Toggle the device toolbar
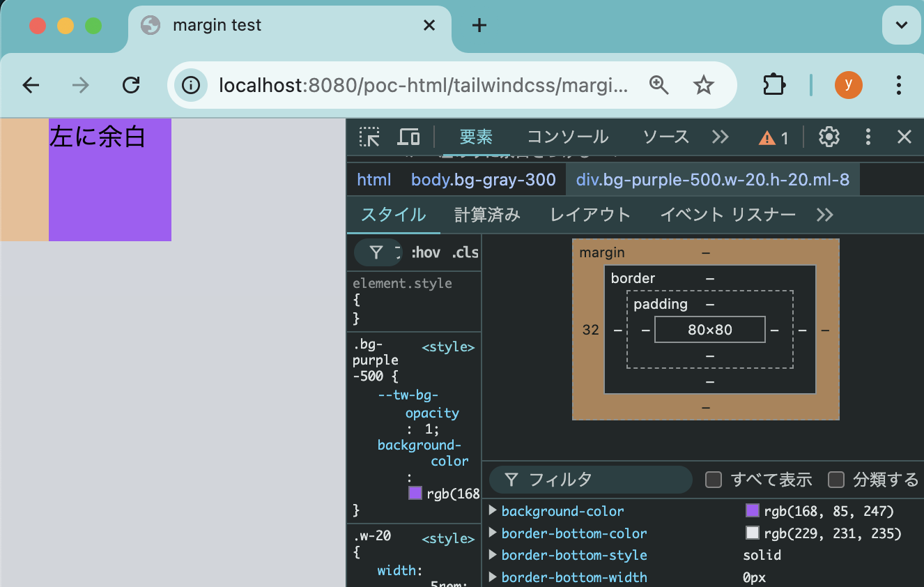 tap(409, 137)
